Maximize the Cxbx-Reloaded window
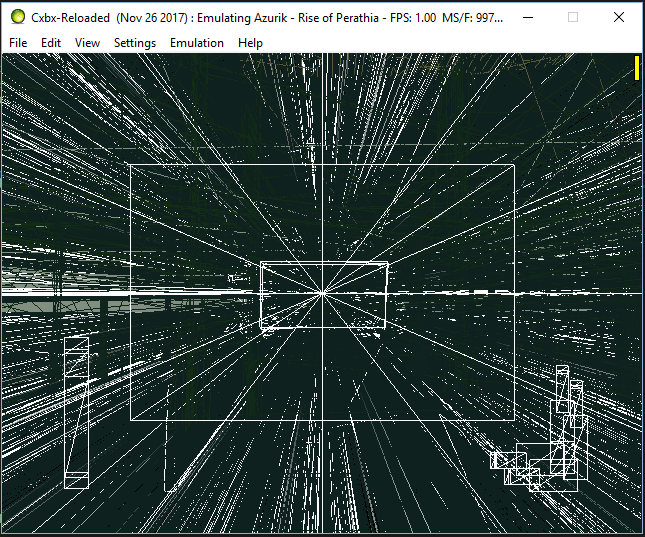The height and width of the screenshot is (537, 645). pos(573,17)
